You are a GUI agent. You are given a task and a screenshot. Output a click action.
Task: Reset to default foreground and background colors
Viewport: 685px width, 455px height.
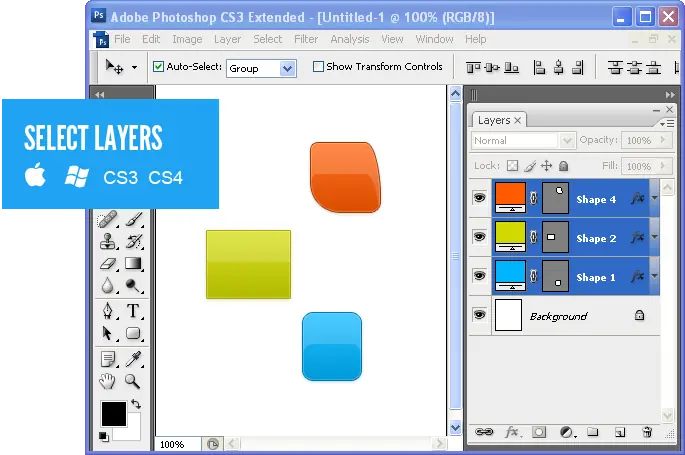(104, 436)
